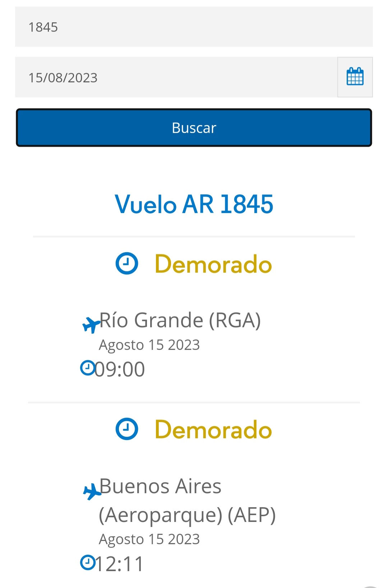Click the date field showing 15/08/2023
Viewport: 388px width, 588px height.
(176, 77)
